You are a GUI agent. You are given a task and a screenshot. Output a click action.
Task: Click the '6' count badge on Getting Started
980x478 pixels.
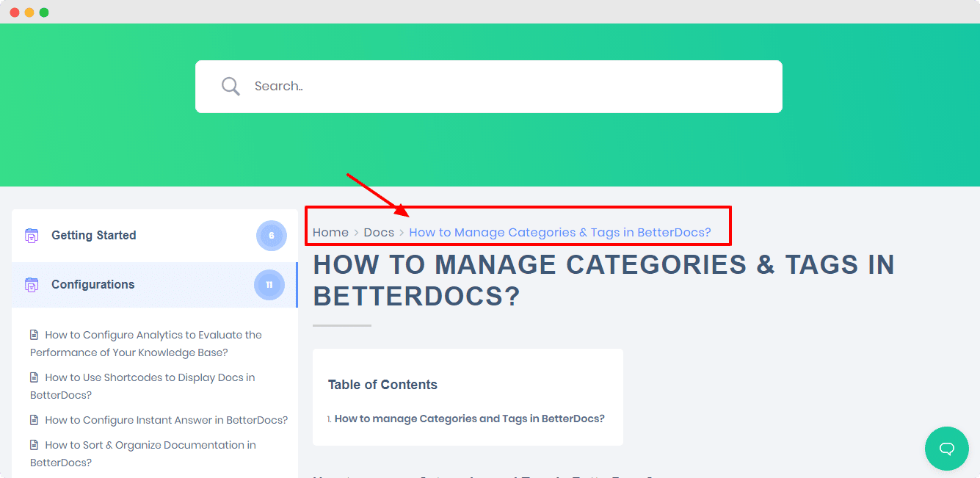click(272, 235)
